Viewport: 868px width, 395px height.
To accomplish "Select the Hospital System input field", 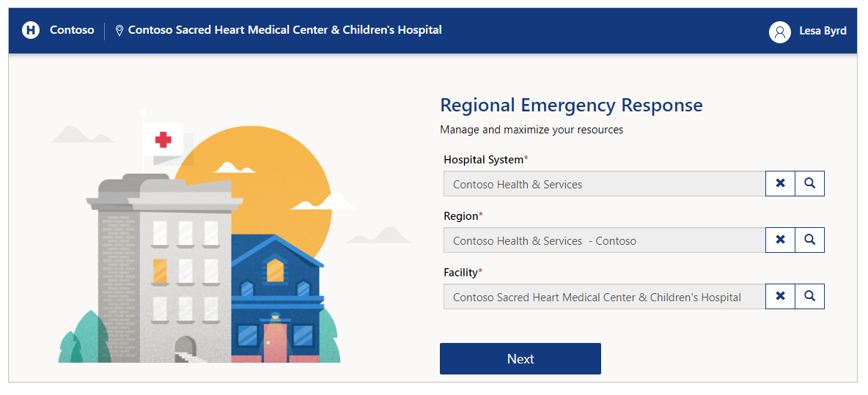I will [x=605, y=184].
